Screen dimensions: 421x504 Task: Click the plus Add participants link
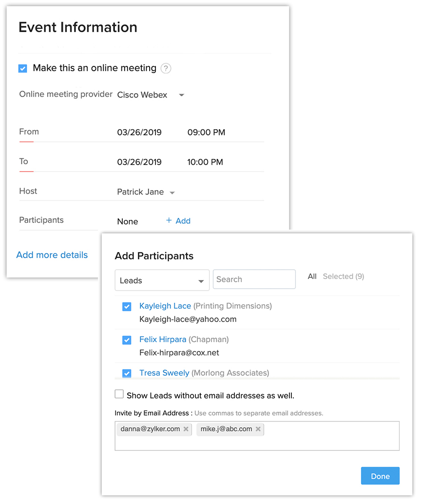coord(178,221)
